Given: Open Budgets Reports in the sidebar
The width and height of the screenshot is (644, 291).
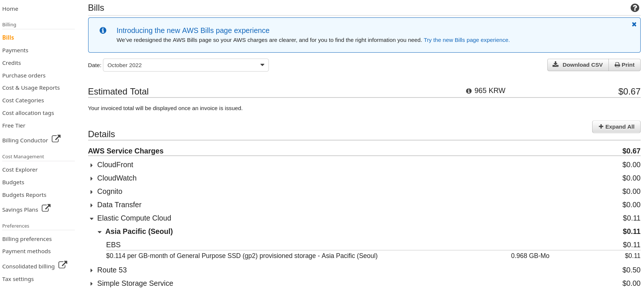Looking at the screenshot, I should pos(24,195).
